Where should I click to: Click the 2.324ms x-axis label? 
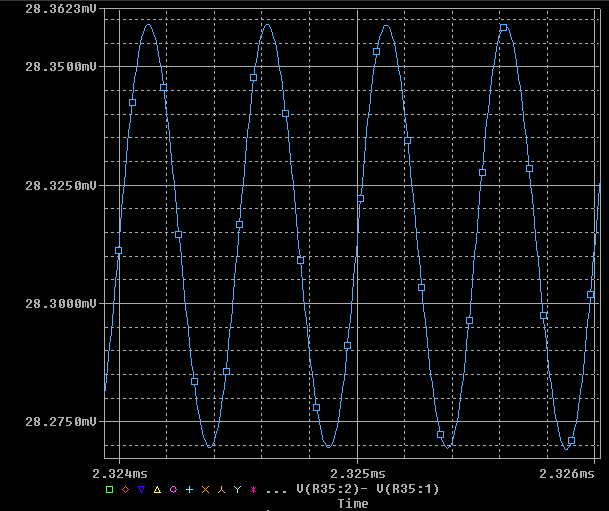(x=120, y=474)
